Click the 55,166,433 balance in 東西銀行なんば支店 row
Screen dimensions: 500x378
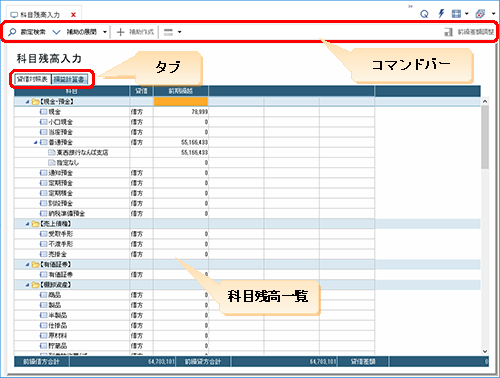(x=181, y=152)
